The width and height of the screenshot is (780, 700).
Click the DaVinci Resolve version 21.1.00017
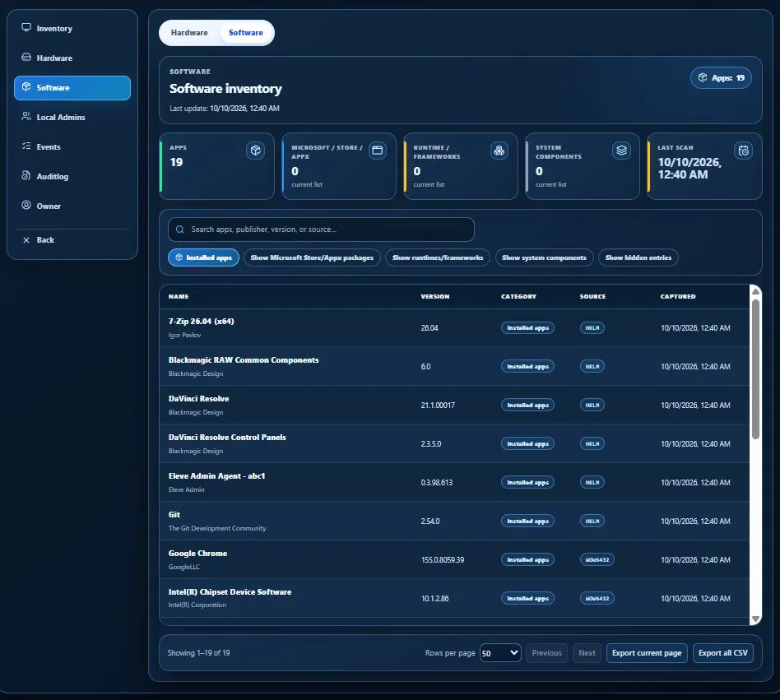pos(438,406)
